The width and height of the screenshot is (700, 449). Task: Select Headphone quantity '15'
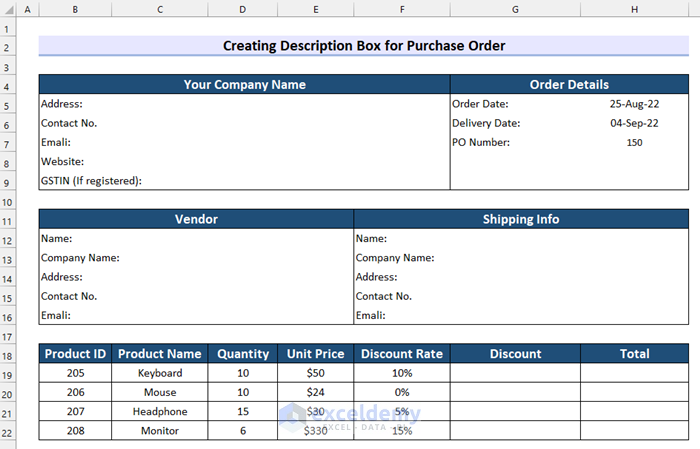click(x=242, y=411)
